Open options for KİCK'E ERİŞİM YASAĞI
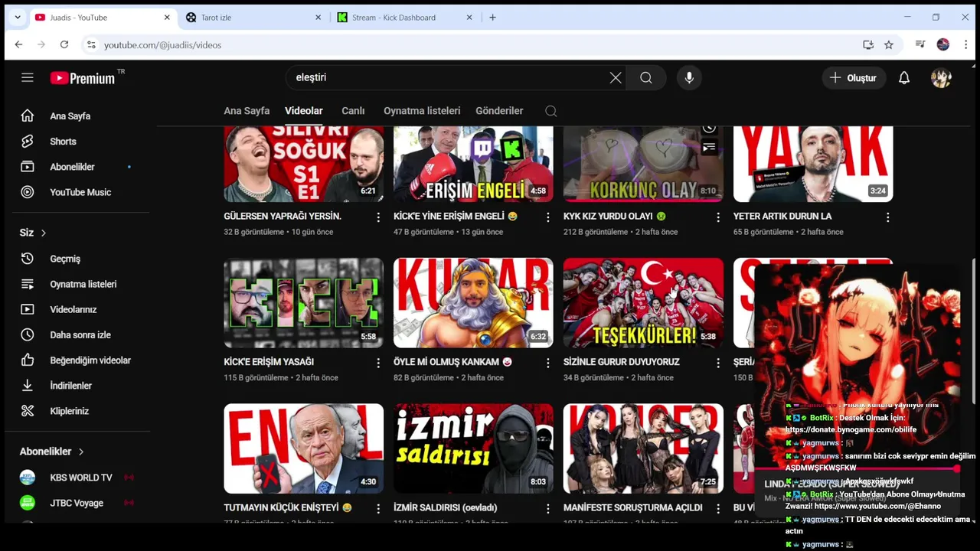 tap(378, 363)
